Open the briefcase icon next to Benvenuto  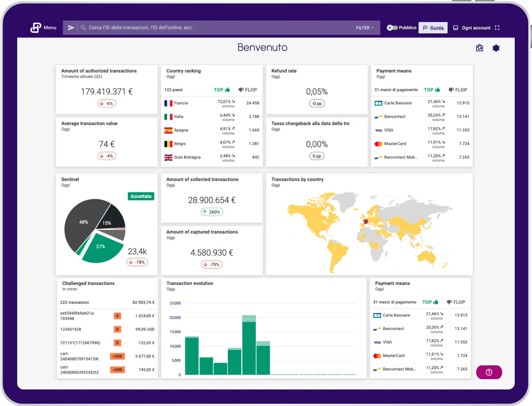pos(480,48)
